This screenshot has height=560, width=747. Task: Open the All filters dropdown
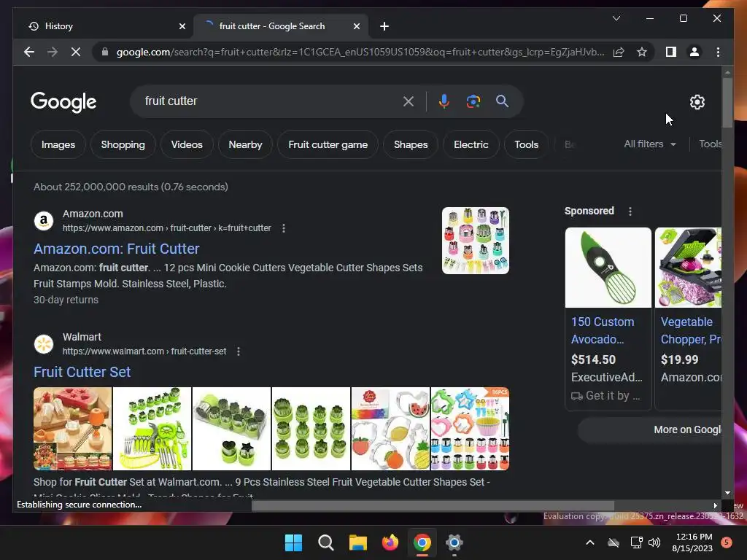pos(650,144)
